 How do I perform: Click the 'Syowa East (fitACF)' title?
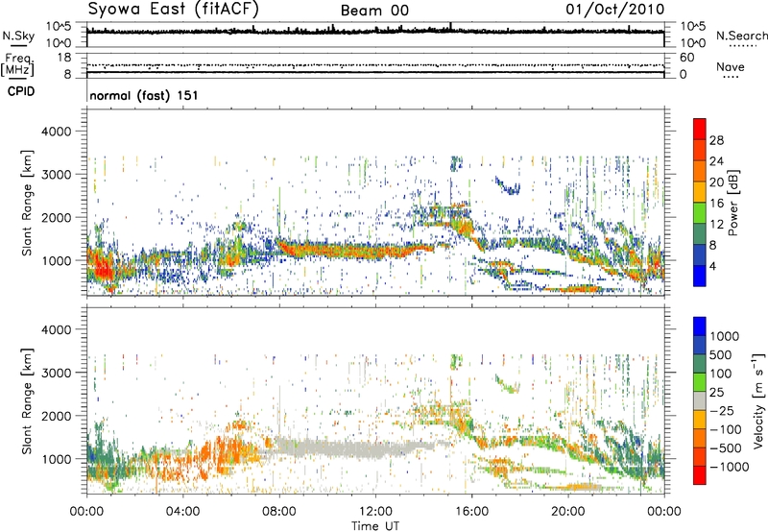click(173, 9)
